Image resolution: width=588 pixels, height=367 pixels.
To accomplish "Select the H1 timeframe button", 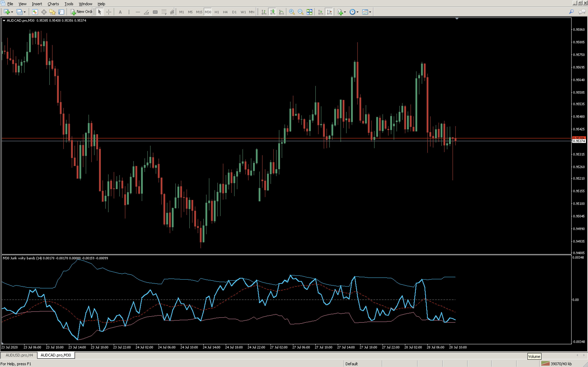I will [217, 12].
